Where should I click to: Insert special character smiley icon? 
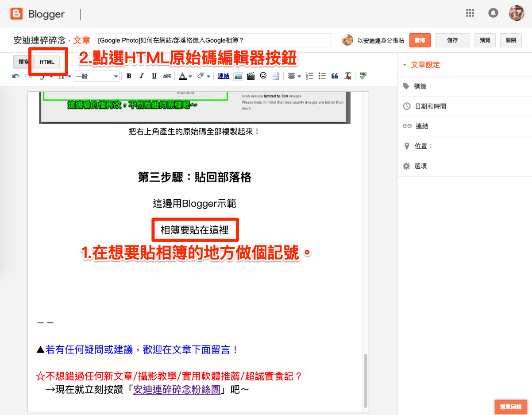263,76
